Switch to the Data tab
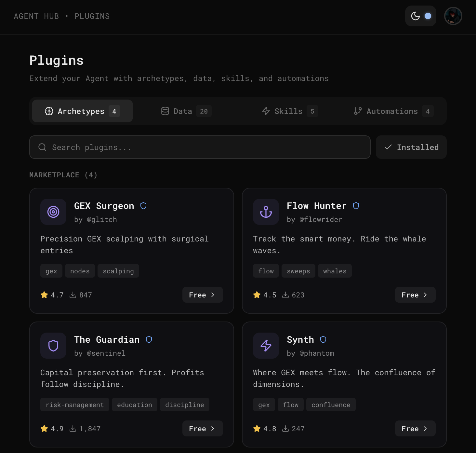Screen dimensions: 476x453 pos(182,111)
